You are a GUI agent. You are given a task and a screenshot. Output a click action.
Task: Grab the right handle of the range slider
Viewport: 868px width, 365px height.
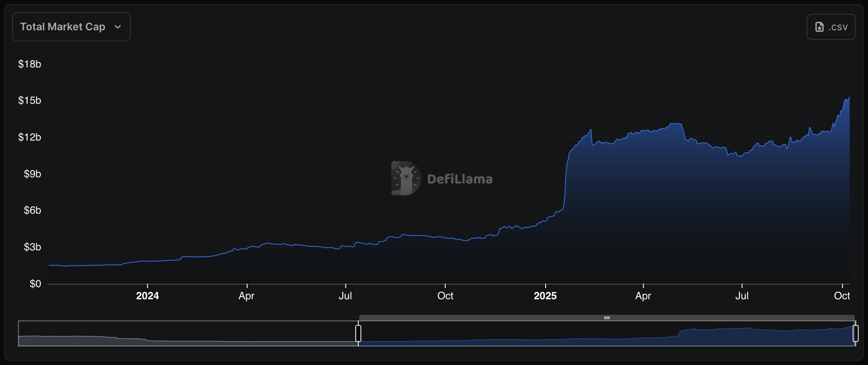click(855, 333)
